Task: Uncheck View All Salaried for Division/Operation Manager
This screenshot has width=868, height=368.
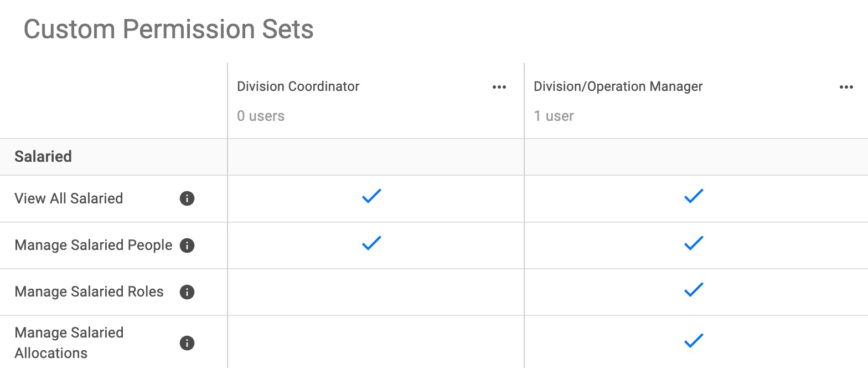Action: pos(694,196)
